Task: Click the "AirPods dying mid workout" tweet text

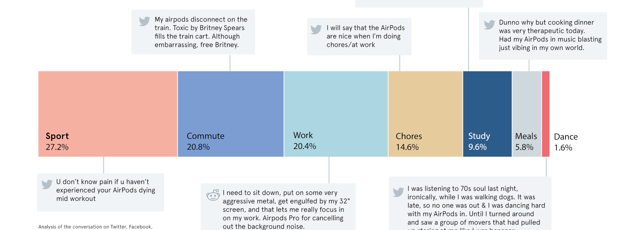Action: click(106, 190)
